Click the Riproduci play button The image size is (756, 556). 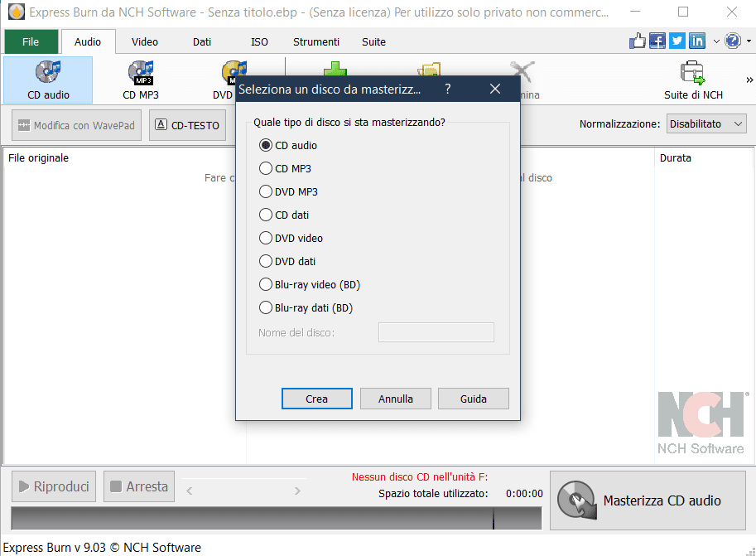[54, 486]
